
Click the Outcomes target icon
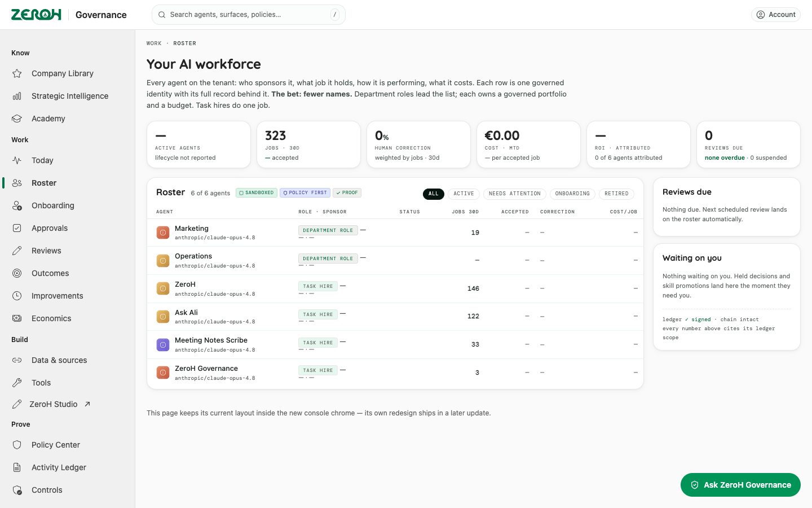[x=17, y=273]
